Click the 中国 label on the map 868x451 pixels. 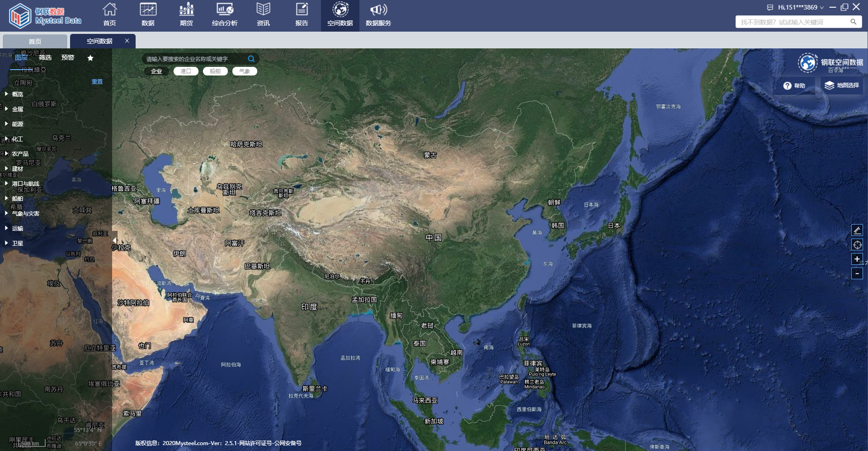tap(434, 238)
